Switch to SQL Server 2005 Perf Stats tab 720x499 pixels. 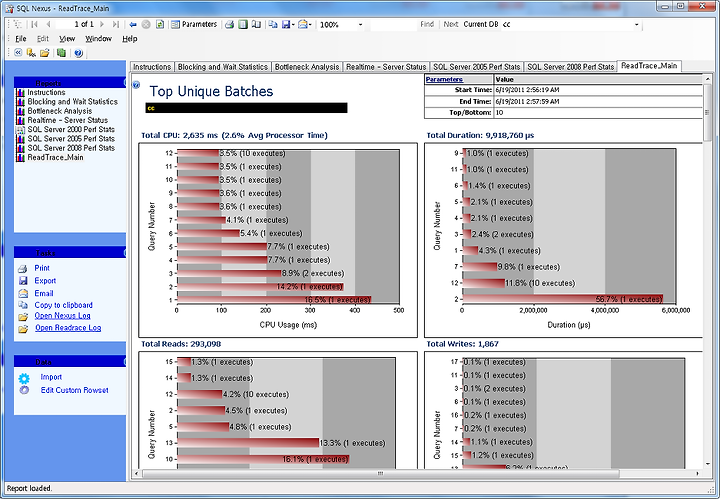477,67
